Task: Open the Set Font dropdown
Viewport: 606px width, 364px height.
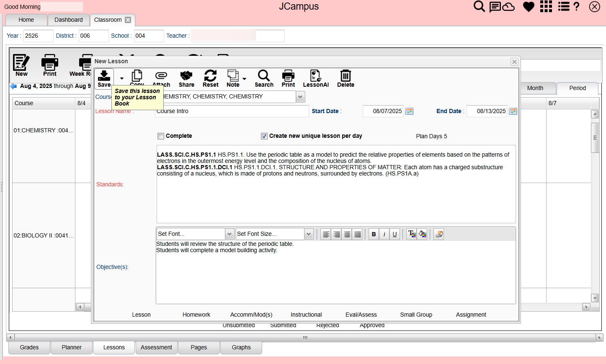Action: 229,234
